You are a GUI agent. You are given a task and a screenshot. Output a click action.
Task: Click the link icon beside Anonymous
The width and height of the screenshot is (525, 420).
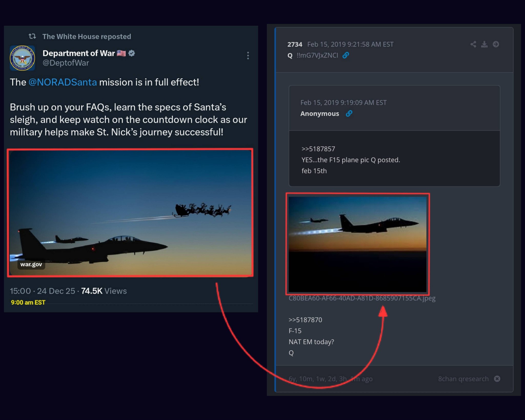[x=349, y=113]
